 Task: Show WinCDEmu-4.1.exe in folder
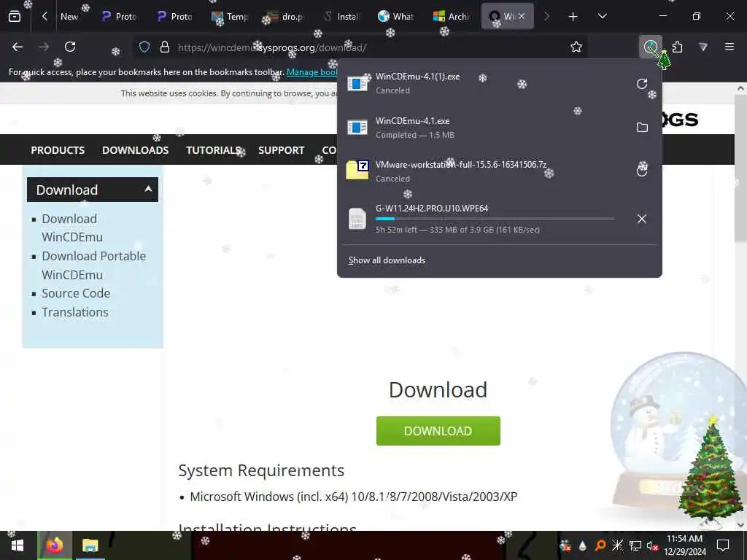click(642, 128)
